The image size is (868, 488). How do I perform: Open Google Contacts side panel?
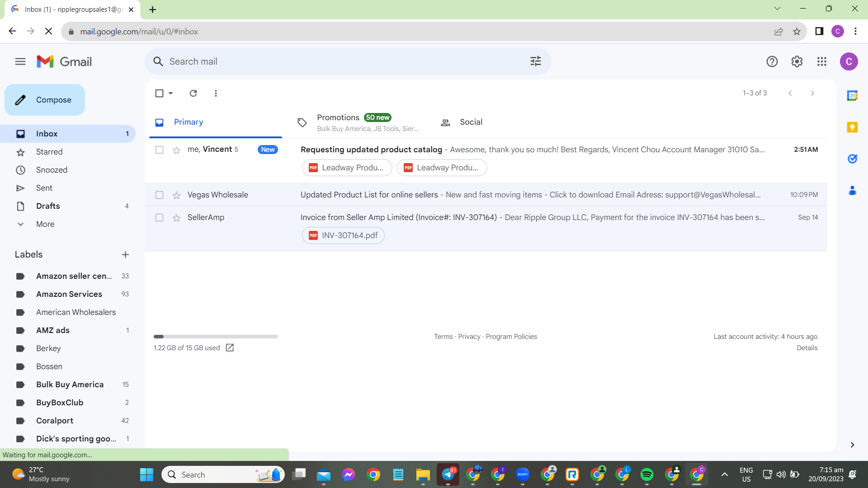(852, 191)
